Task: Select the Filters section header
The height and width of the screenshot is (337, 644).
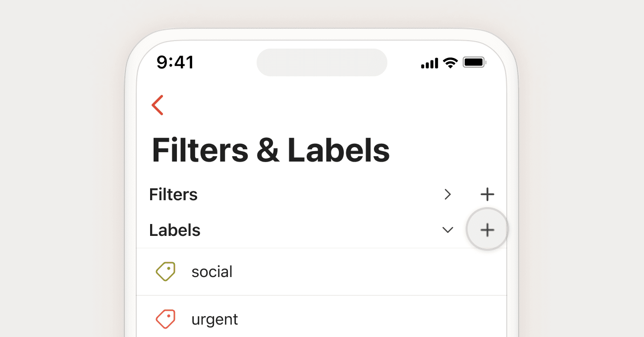Action: (x=173, y=194)
